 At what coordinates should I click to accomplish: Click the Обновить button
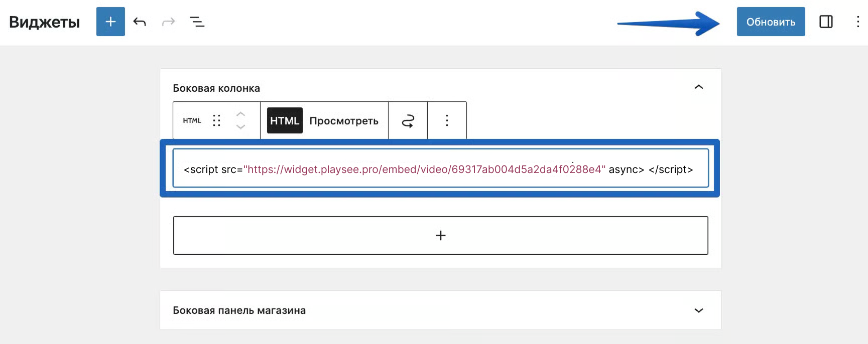[771, 22]
